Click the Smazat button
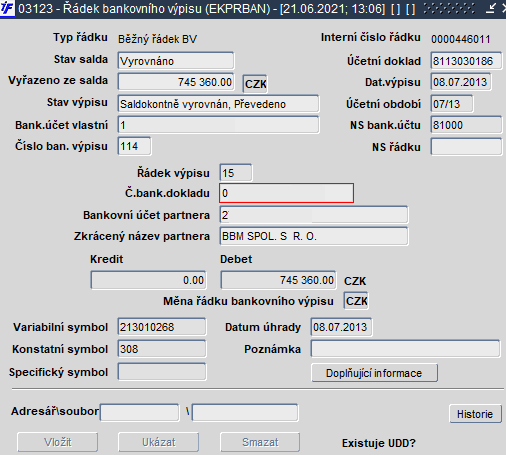The image size is (506, 455). 260,442
